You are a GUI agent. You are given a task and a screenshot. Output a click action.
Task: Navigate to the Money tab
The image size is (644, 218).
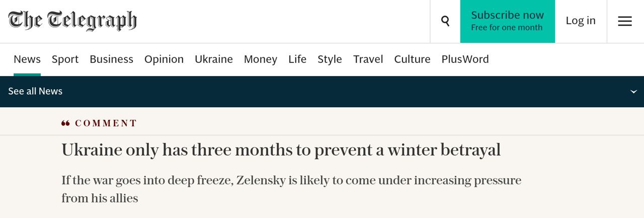point(261,59)
